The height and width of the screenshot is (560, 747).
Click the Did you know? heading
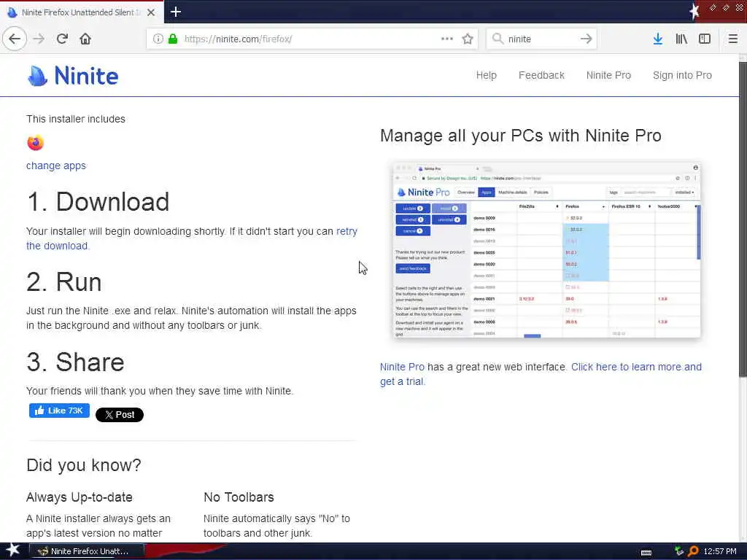(84, 464)
